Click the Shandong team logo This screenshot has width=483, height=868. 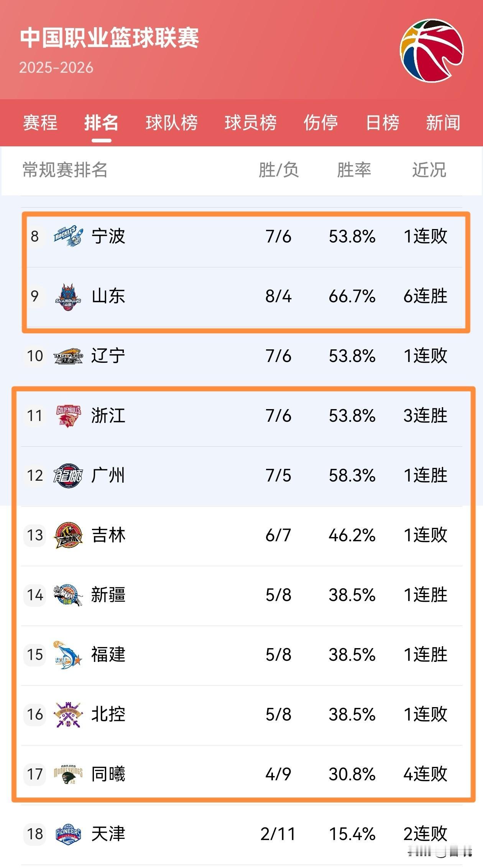(68, 296)
